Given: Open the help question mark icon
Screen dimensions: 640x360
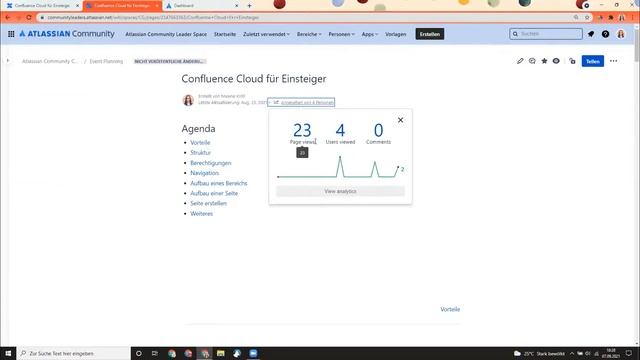Looking at the screenshot, I should click(x=605, y=34).
